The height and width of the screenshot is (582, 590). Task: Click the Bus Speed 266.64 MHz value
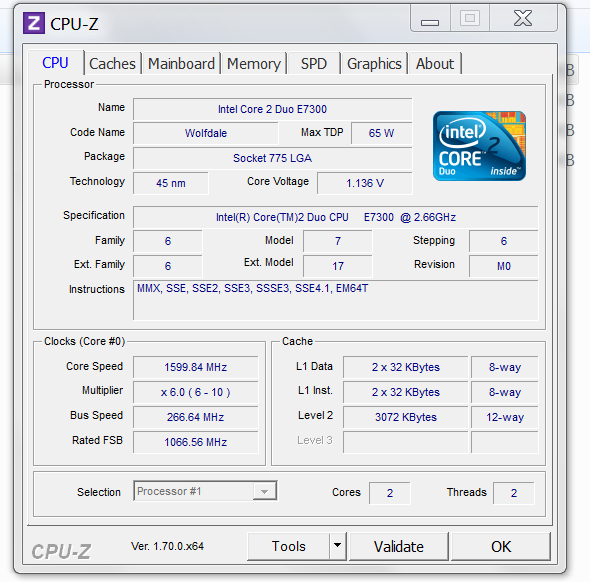click(x=196, y=417)
